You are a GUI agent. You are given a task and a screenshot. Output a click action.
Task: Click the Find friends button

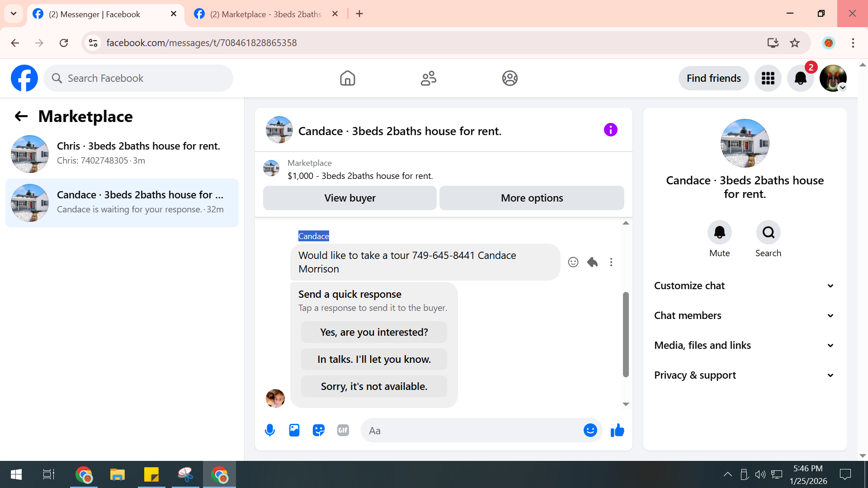coord(713,78)
